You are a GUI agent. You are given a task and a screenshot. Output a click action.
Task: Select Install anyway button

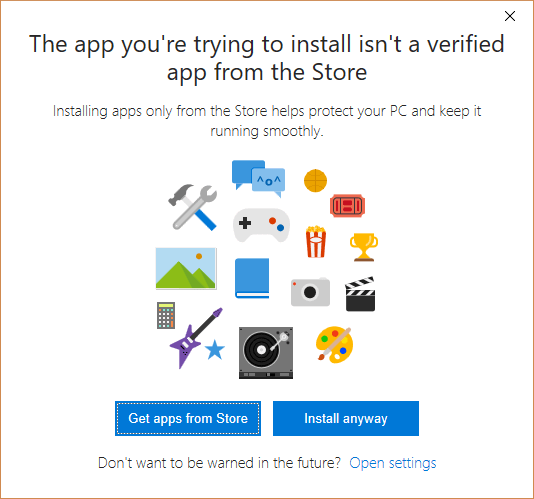[346, 418]
